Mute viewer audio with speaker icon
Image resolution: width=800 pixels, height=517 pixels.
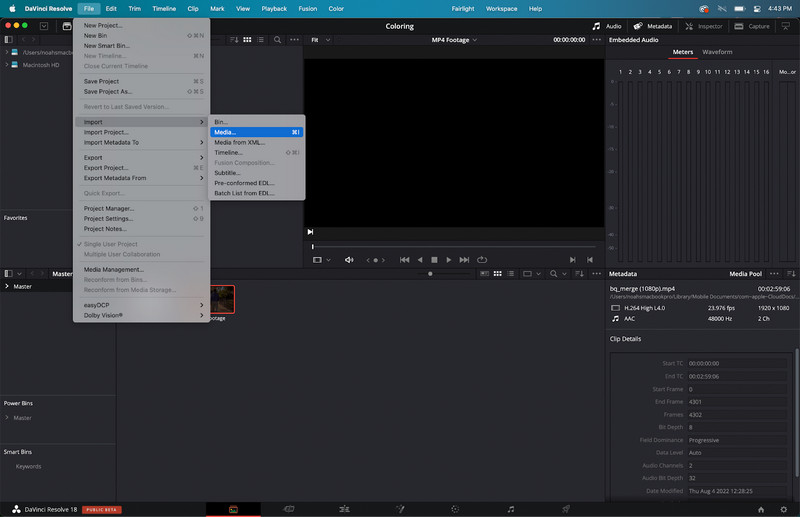[349, 260]
